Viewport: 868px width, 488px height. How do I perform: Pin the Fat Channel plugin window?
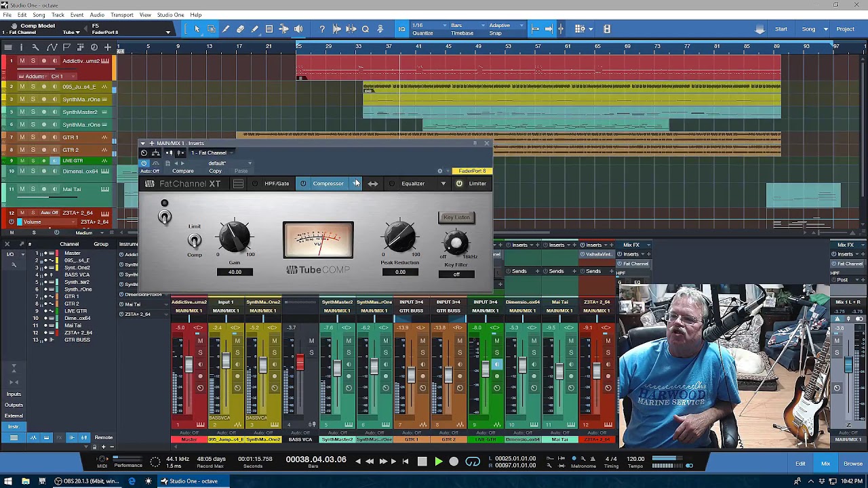(475, 144)
